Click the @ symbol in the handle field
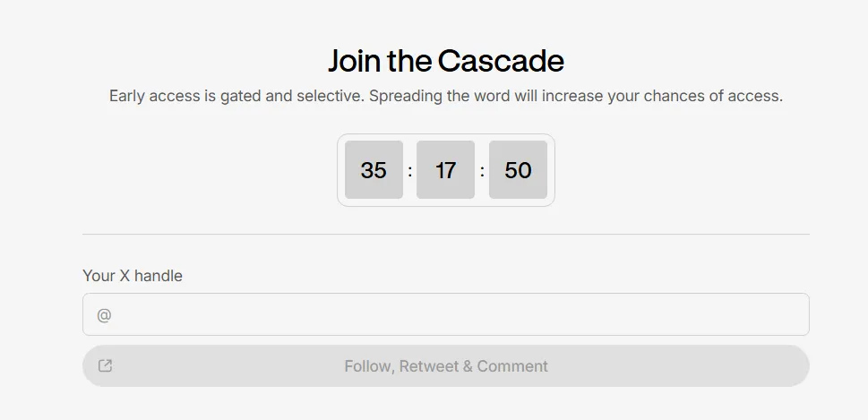This screenshot has height=420, width=868. [104, 315]
